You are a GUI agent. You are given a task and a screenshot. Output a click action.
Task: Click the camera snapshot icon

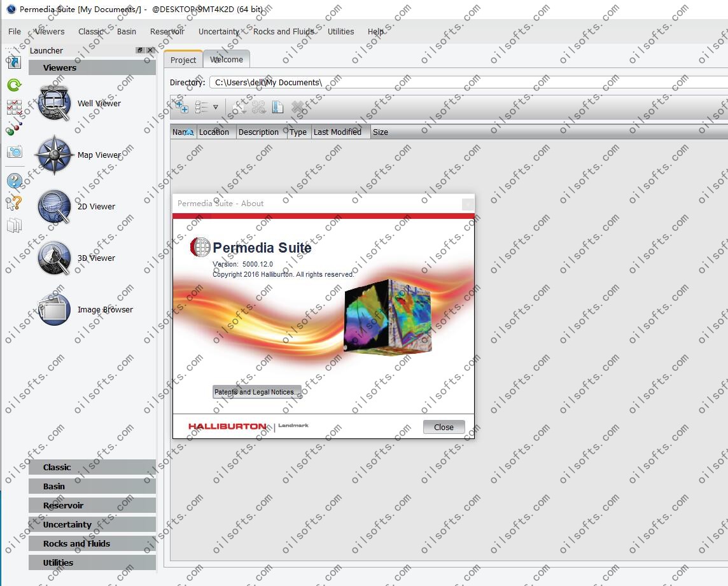pyautogui.click(x=15, y=151)
